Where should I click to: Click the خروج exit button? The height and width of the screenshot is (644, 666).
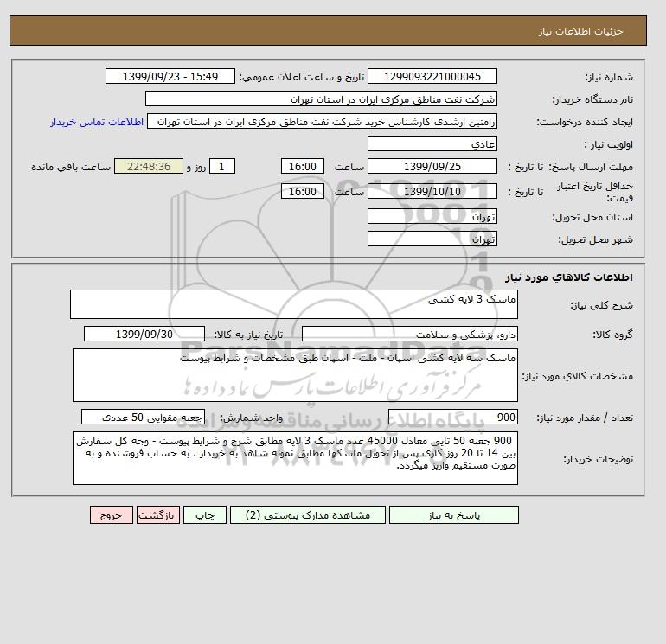(112, 515)
